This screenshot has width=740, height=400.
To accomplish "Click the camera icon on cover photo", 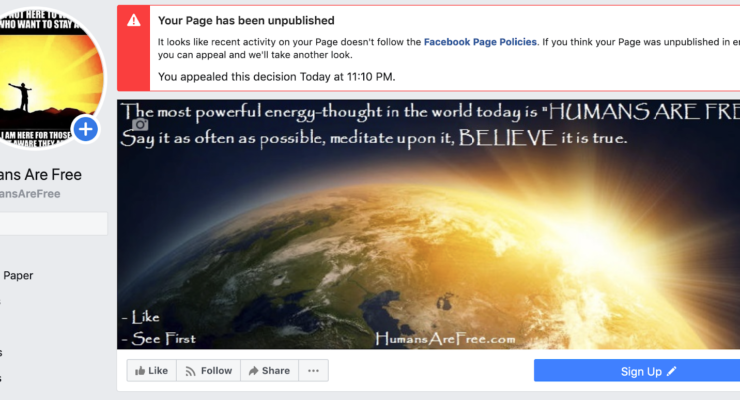I will 140,125.
